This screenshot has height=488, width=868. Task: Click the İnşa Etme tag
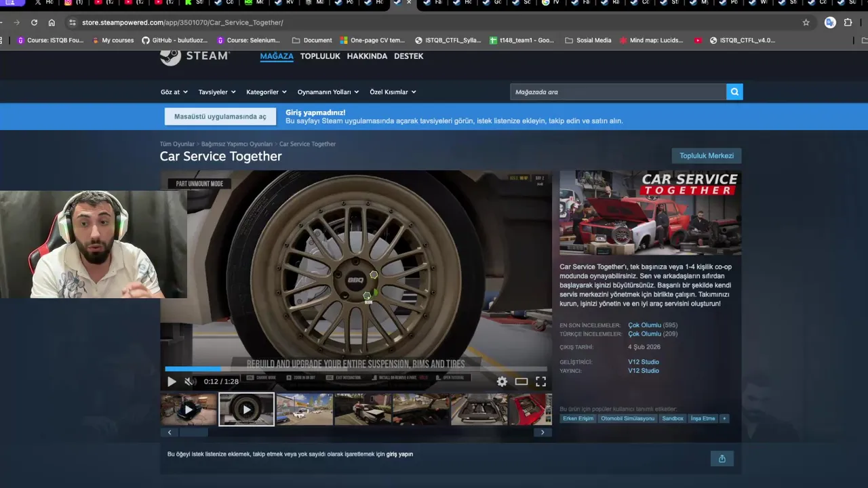click(703, 418)
